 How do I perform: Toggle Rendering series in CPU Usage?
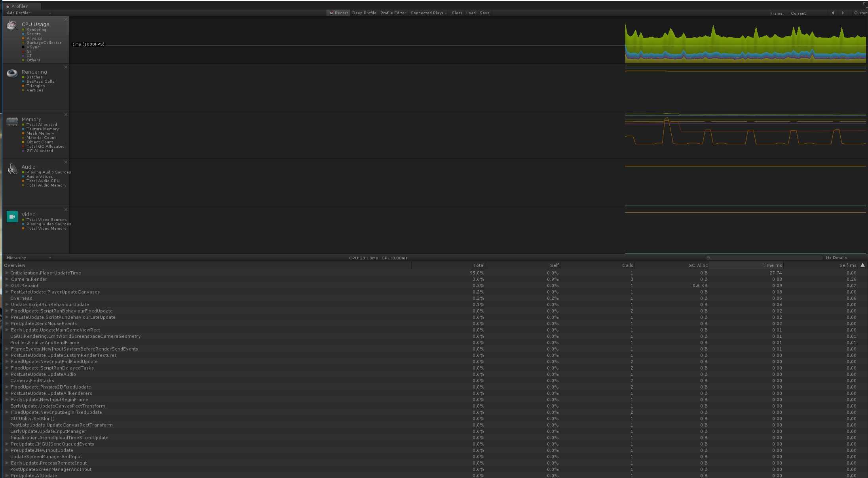34,30
